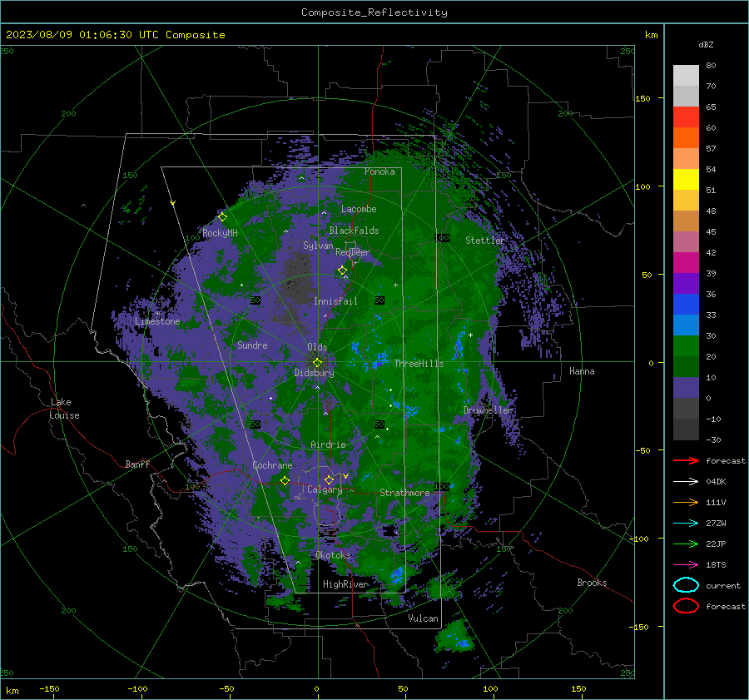Screen dimensions: 749x700
Task: Click the ThreeHills city label
Action: (x=419, y=364)
